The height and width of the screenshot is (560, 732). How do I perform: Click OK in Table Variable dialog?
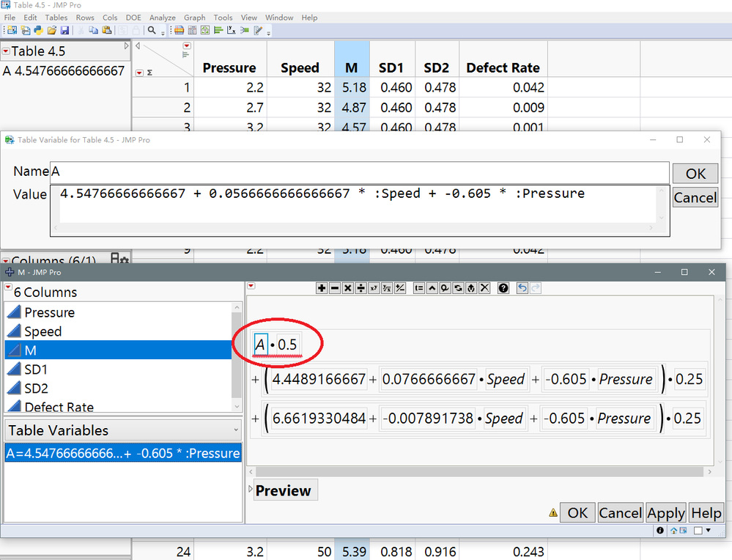click(695, 174)
